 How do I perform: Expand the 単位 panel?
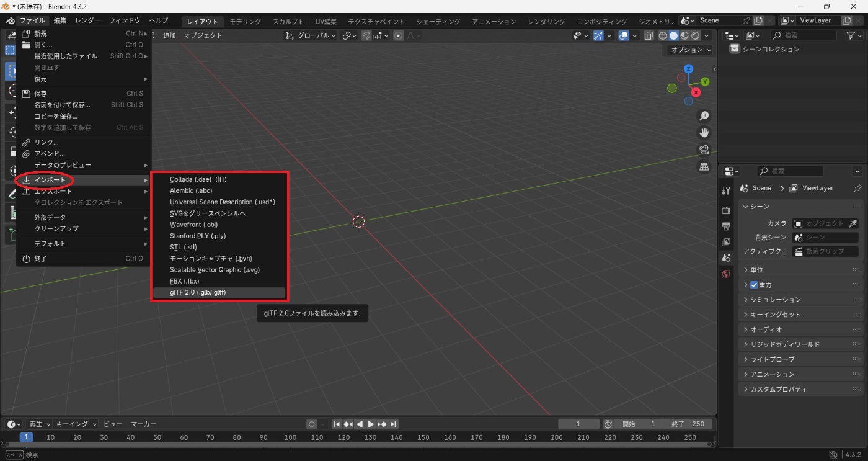pyautogui.click(x=801, y=270)
